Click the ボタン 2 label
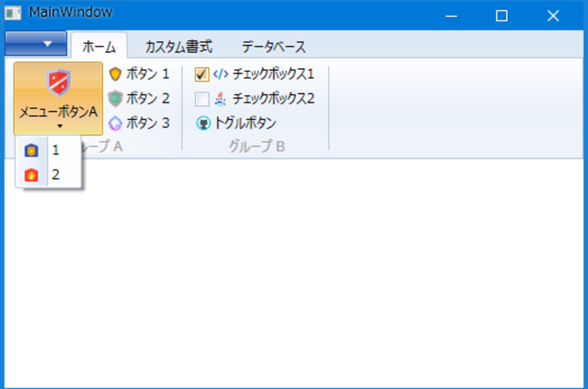This screenshot has height=389, width=588. [148, 98]
